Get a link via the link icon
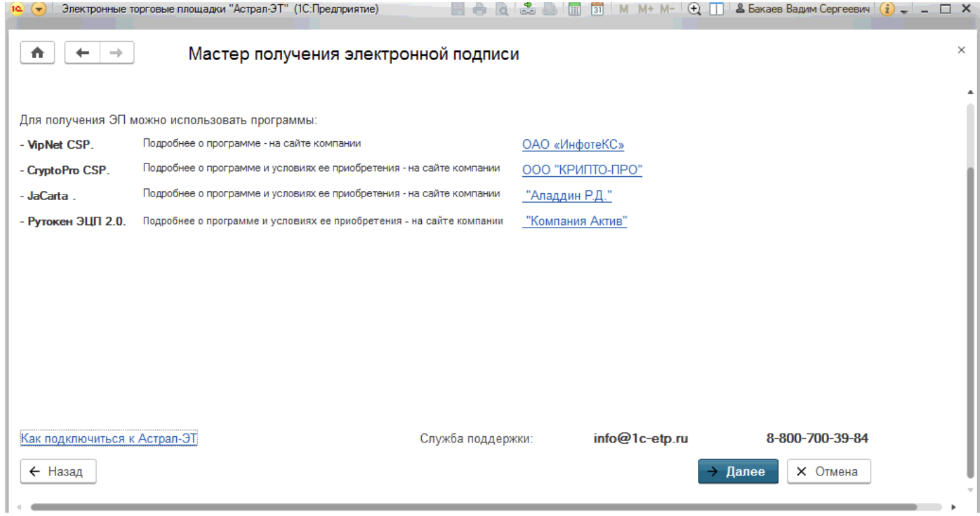This screenshot has height=516, width=980. pos(528,9)
